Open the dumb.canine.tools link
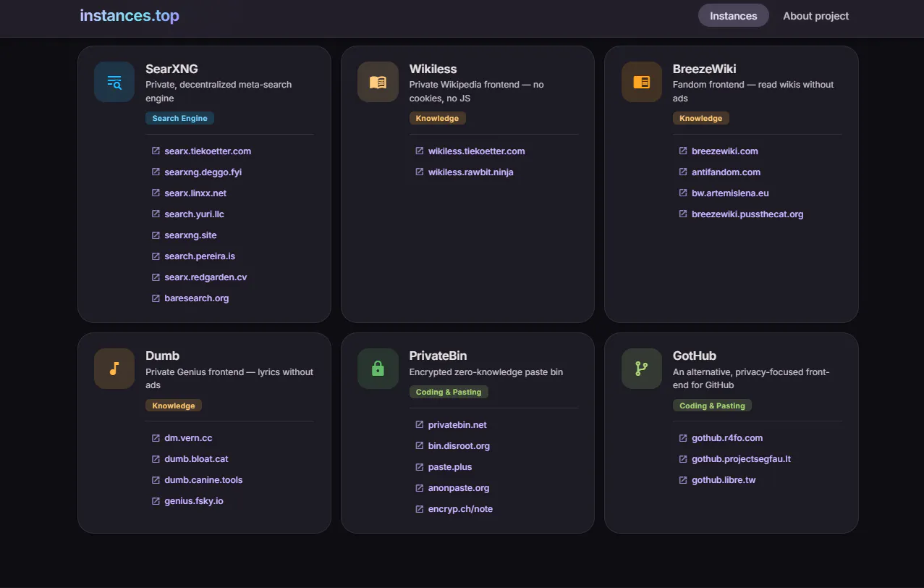Image resolution: width=924 pixels, height=588 pixels. [203, 480]
